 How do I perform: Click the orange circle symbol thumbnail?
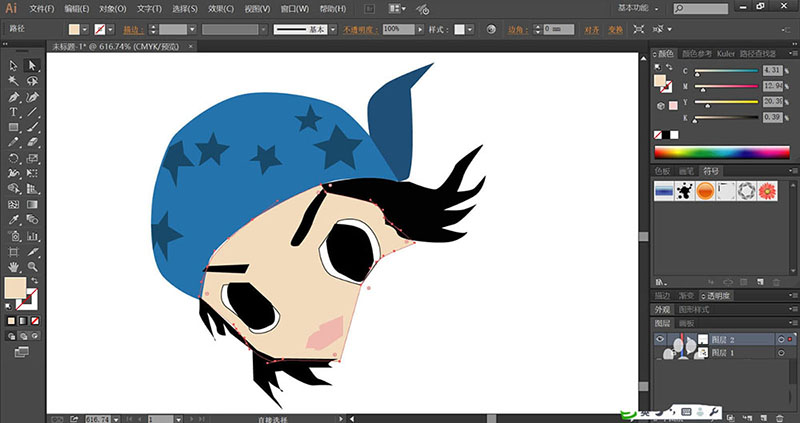click(x=703, y=191)
